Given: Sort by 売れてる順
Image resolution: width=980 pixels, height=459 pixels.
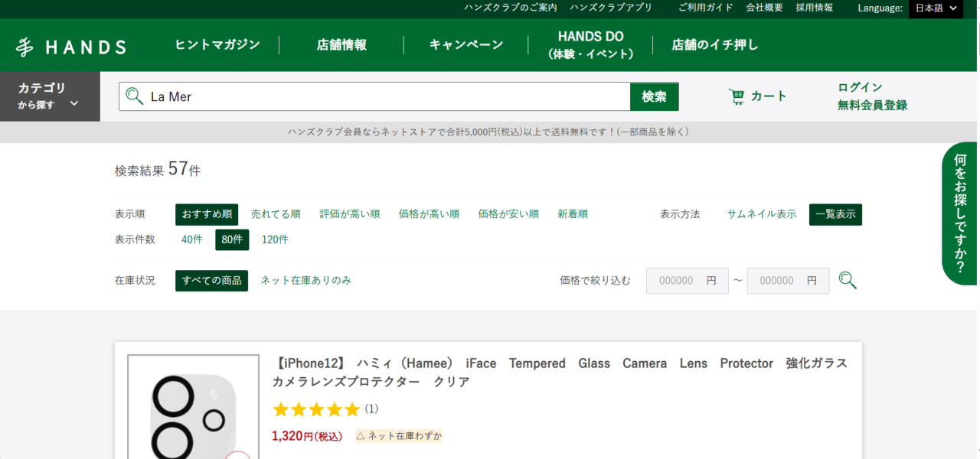Looking at the screenshot, I should point(276,214).
